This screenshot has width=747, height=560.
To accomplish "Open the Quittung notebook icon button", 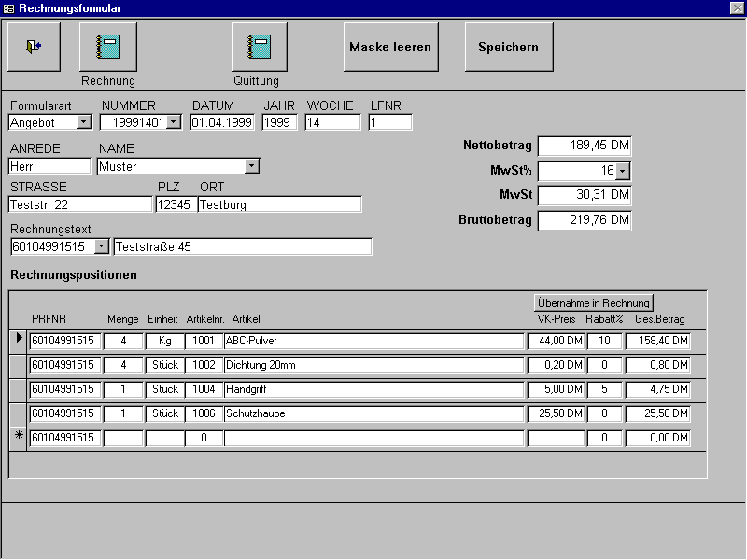I will tap(260, 47).
